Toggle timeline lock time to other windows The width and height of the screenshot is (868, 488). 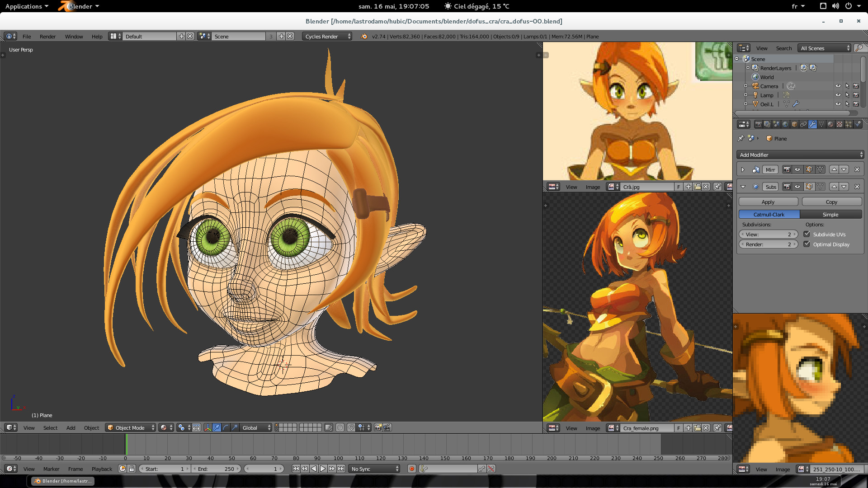pyautogui.click(x=132, y=469)
